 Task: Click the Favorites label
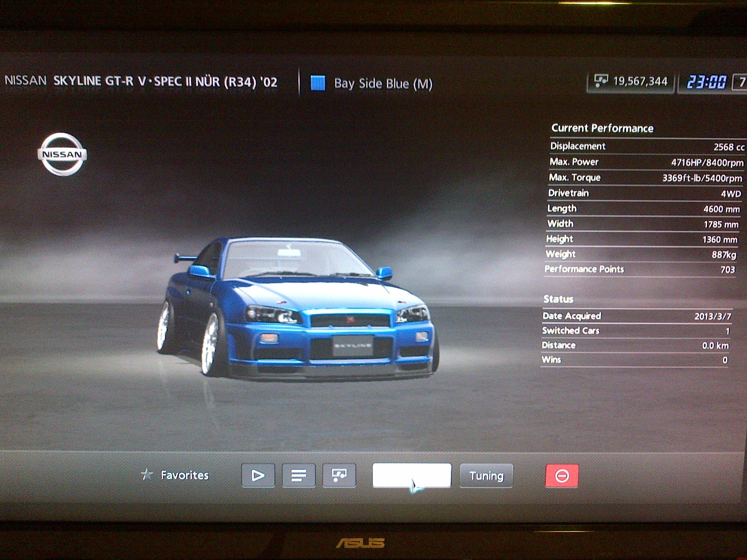185,475
